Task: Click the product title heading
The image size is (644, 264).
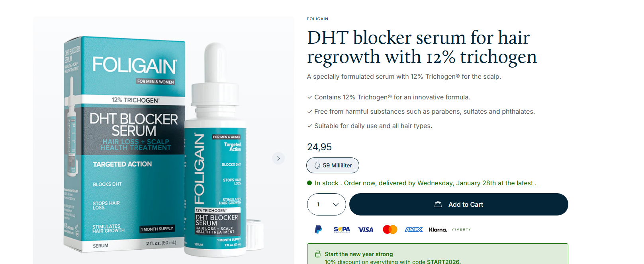Action: click(x=422, y=47)
